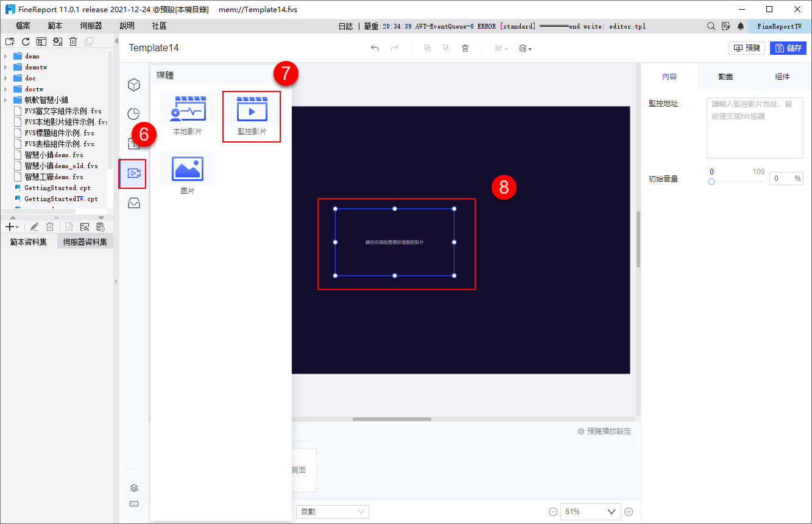
Task: Open the search magnifier icon
Action: pyautogui.click(x=711, y=26)
